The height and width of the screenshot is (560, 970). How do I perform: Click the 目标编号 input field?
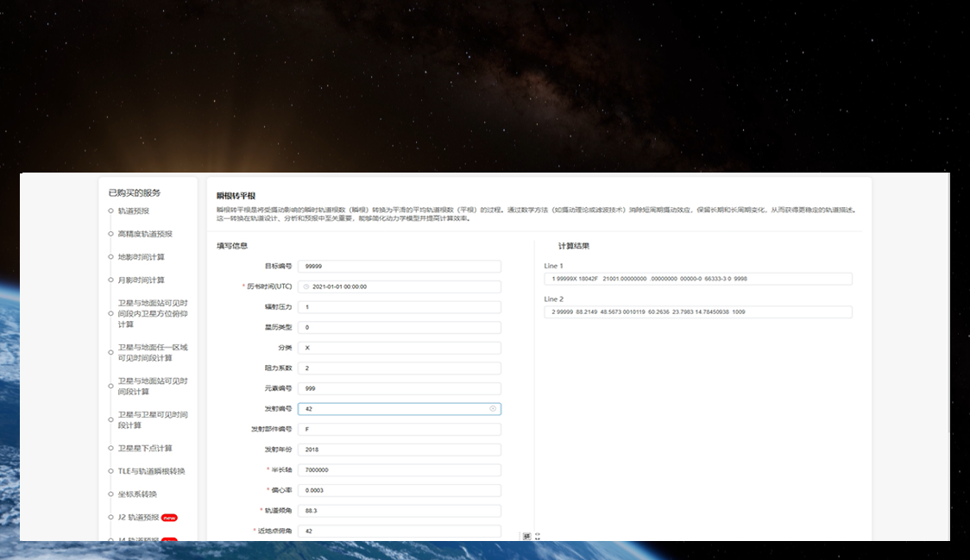(x=399, y=266)
